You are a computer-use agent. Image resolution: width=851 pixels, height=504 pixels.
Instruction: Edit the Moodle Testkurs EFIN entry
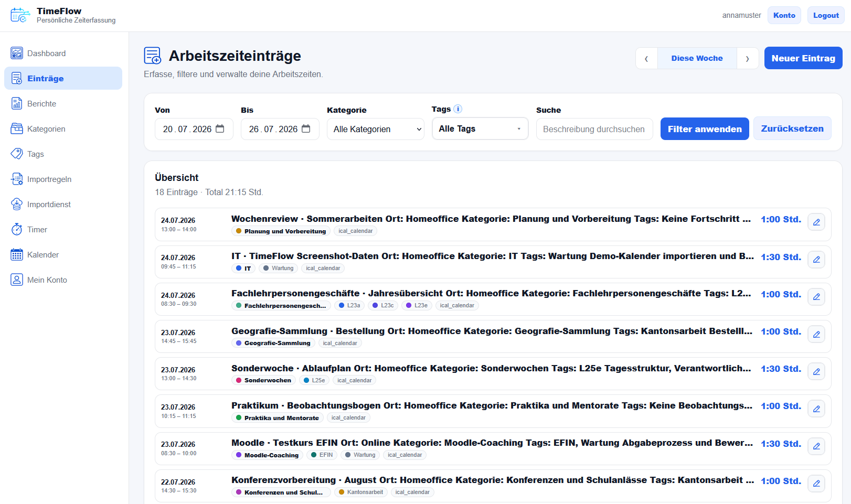(x=816, y=446)
